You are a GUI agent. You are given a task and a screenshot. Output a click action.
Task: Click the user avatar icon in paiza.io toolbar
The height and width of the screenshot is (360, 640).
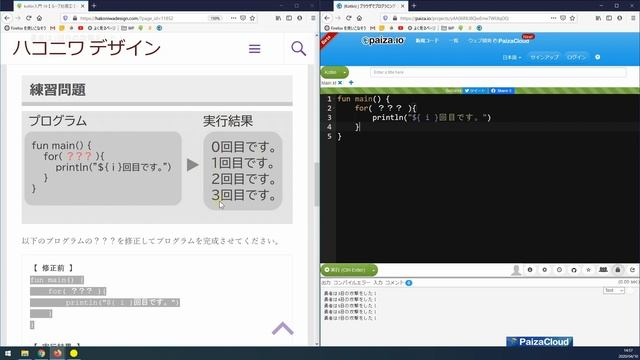click(x=516, y=270)
